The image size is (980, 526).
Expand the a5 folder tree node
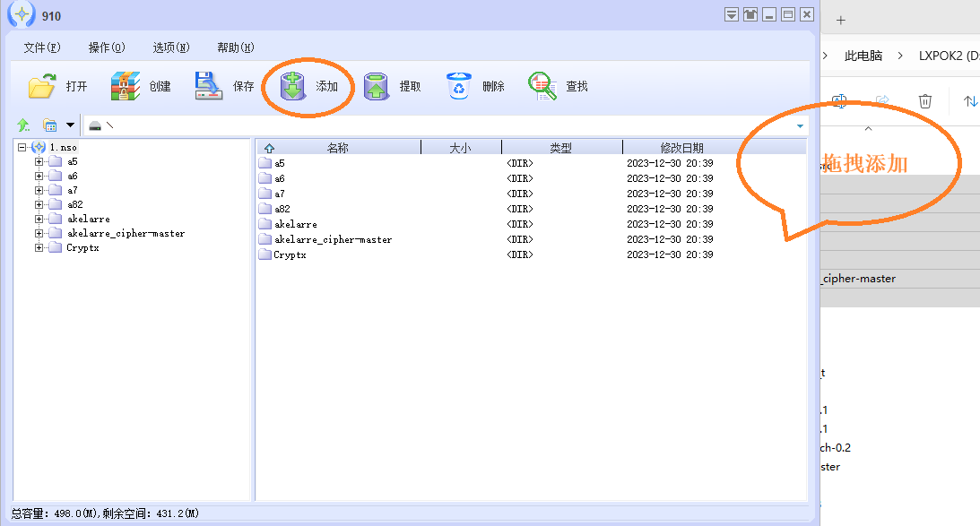pyautogui.click(x=39, y=162)
